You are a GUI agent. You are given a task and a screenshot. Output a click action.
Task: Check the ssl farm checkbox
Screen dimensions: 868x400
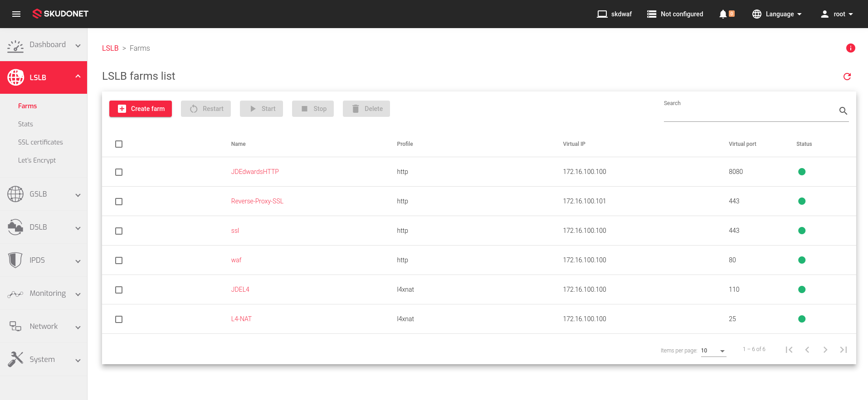click(x=119, y=231)
